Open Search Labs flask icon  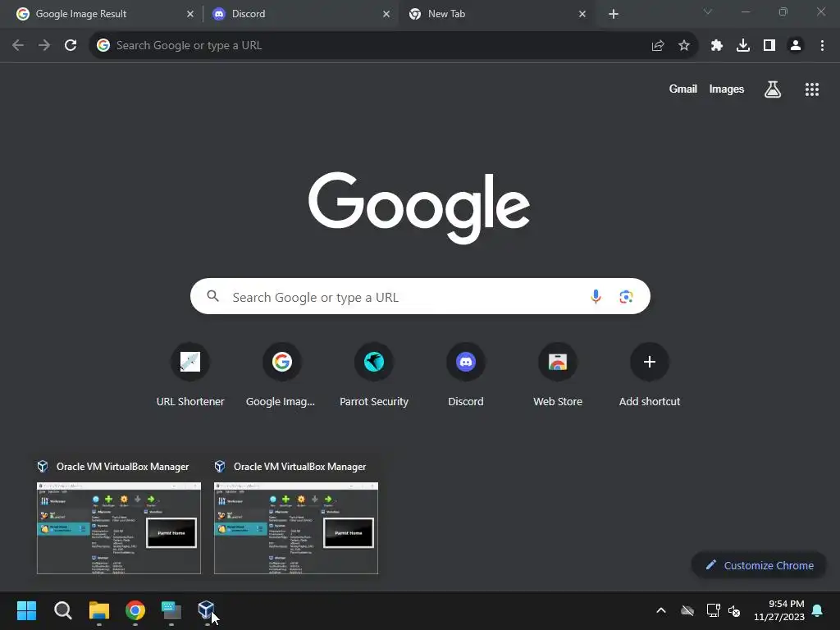pyautogui.click(x=773, y=89)
